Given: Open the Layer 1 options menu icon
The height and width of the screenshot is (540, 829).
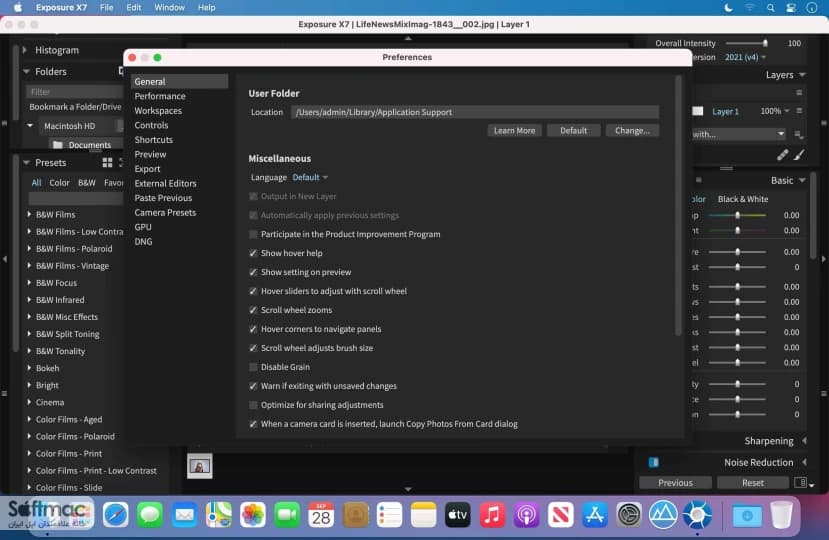Looking at the screenshot, I should 799,111.
